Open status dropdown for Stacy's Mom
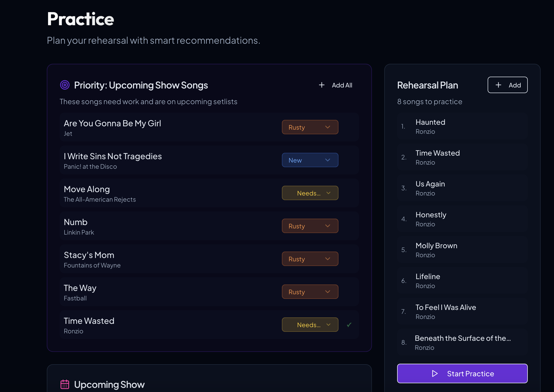Viewport: 554px width, 392px height. click(x=310, y=259)
